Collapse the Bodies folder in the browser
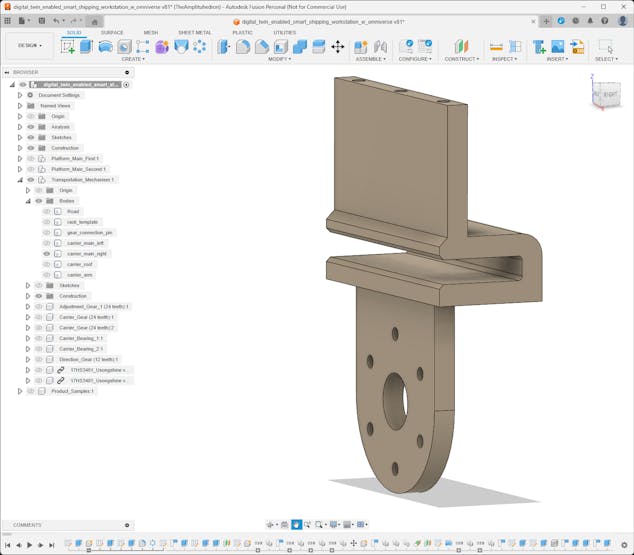634x555 pixels. (x=27, y=201)
